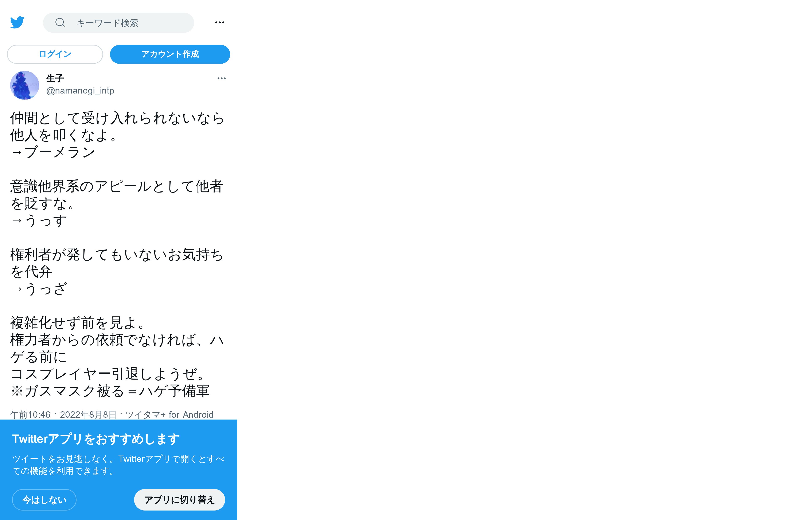The image size is (812, 520).
Task: Click the Twitter bird logo
Action: click(17, 22)
